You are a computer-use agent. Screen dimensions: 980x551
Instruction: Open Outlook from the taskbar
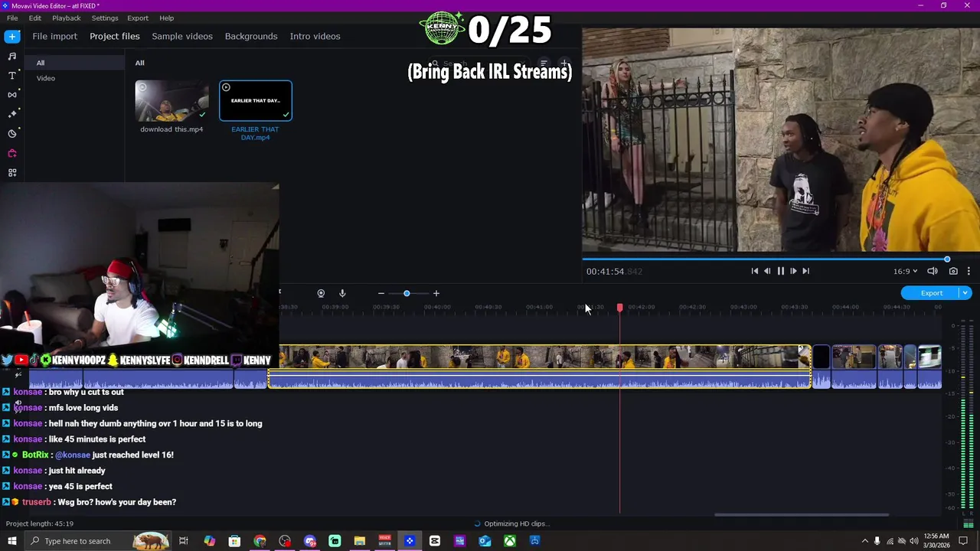click(x=485, y=541)
